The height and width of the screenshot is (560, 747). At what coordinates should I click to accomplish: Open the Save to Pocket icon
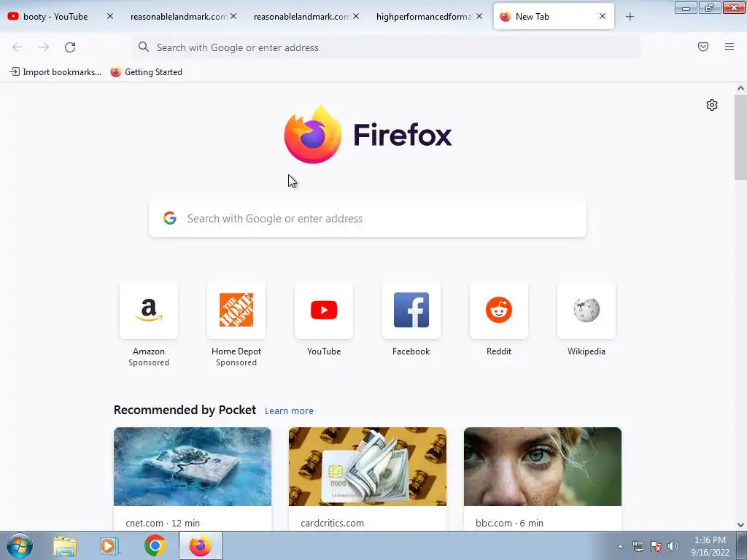click(703, 47)
